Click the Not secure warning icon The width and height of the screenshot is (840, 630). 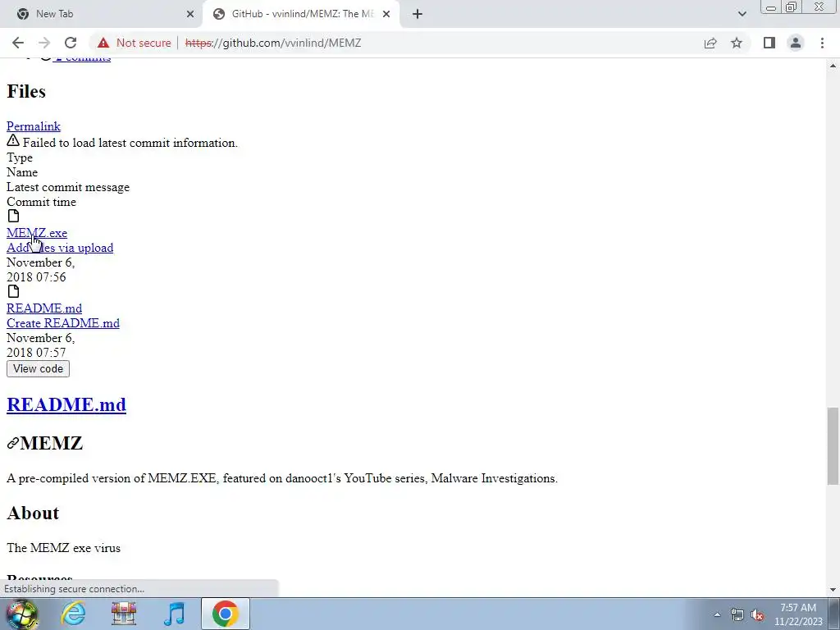[103, 43]
